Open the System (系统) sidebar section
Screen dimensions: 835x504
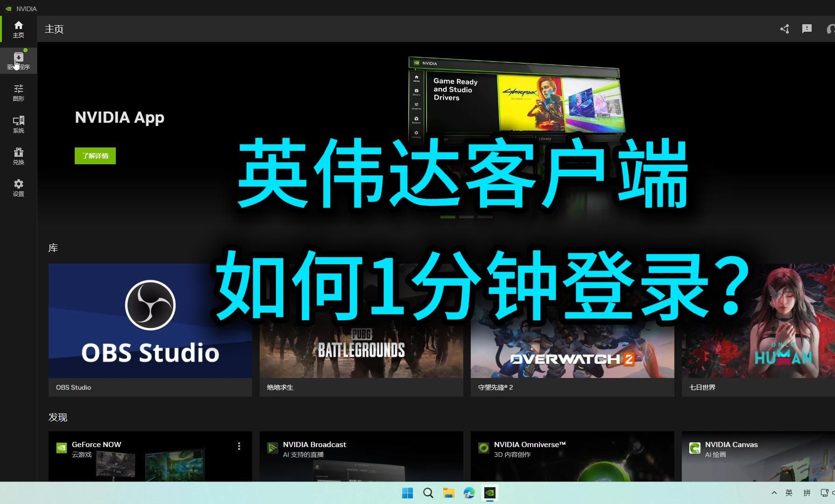(x=18, y=124)
